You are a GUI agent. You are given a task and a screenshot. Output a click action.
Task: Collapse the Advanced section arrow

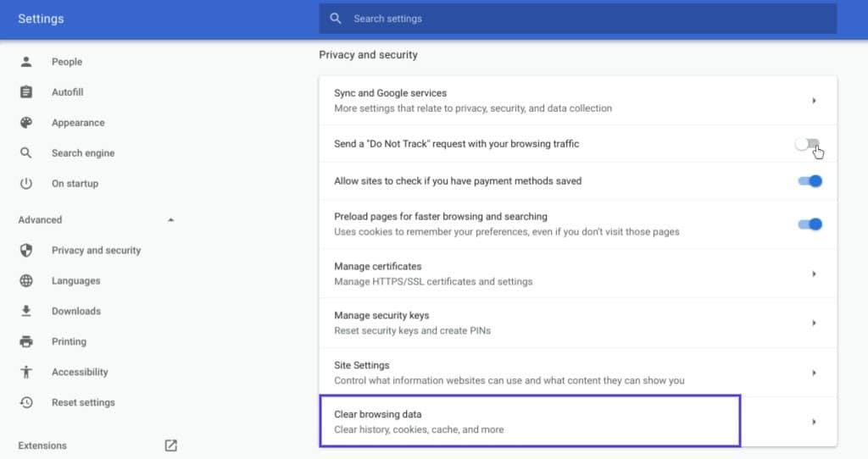coord(170,220)
